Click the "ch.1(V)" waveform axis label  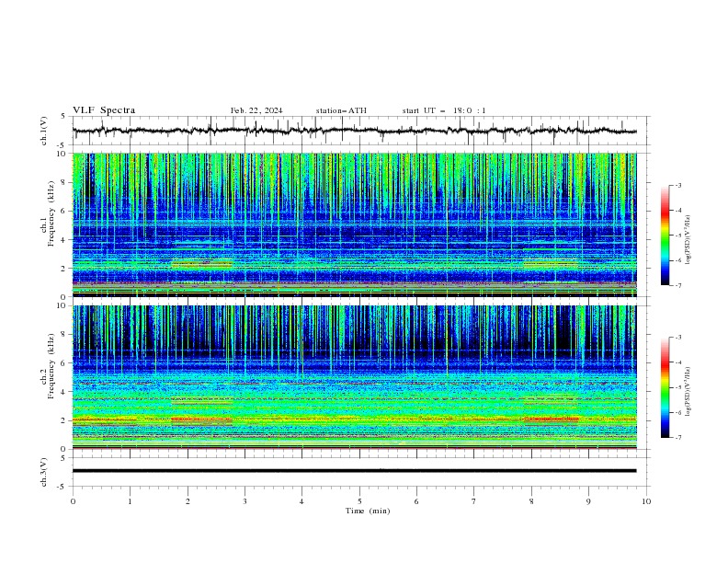[44, 131]
